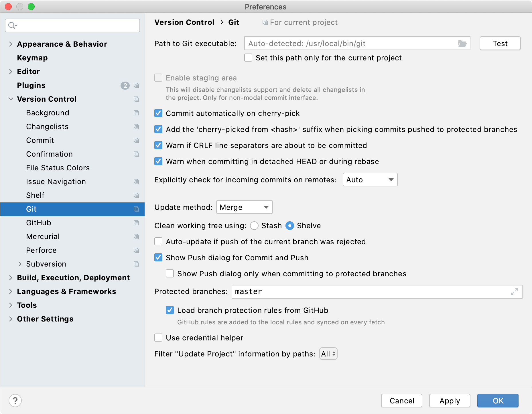Select the Changelists settings item
The height and width of the screenshot is (414, 532).
click(x=47, y=127)
